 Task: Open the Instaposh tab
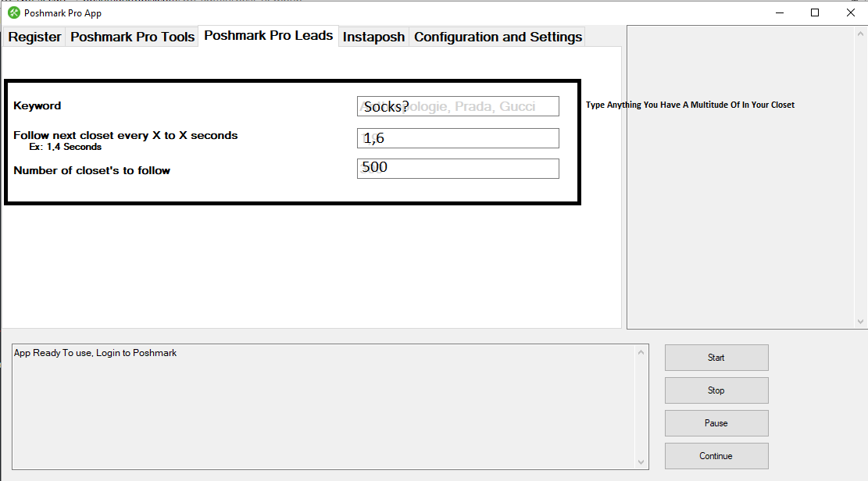(373, 37)
